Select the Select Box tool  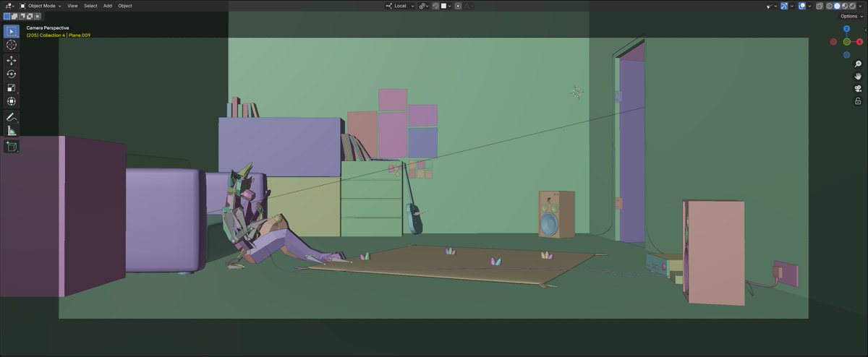tap(11, 31)
